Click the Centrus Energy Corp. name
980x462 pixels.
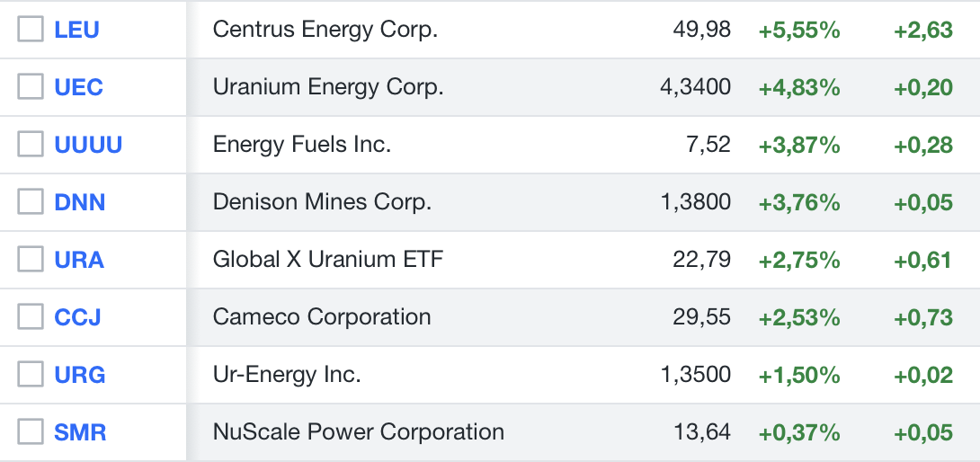(x=325, y=30)
